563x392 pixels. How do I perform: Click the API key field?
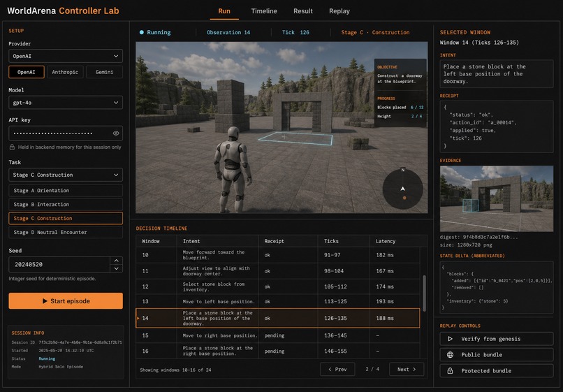66,133
